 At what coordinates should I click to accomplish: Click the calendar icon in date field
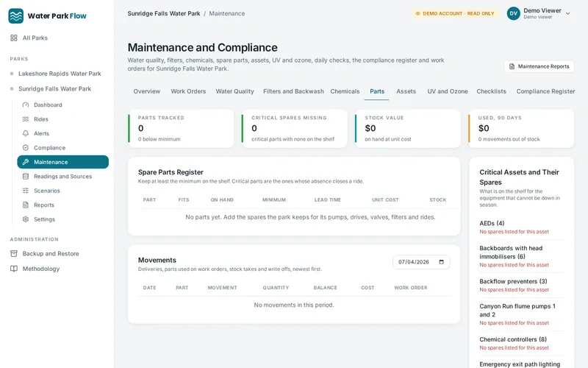[442, 262]
